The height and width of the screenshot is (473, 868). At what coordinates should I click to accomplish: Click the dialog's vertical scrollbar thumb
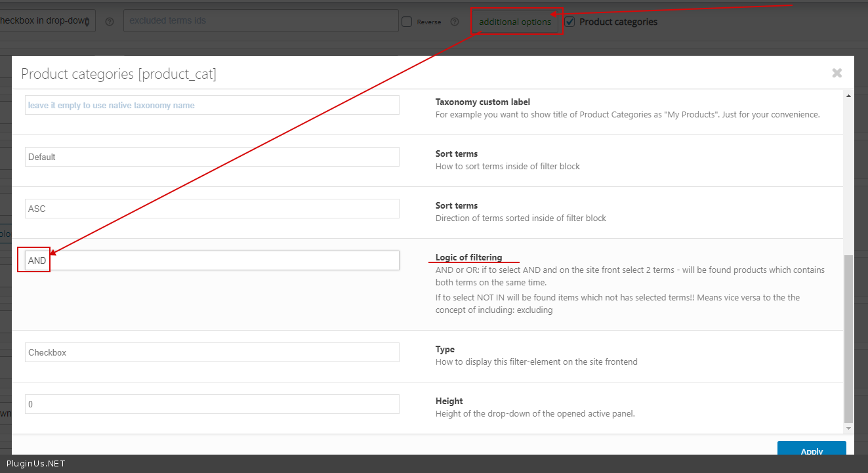848,338
